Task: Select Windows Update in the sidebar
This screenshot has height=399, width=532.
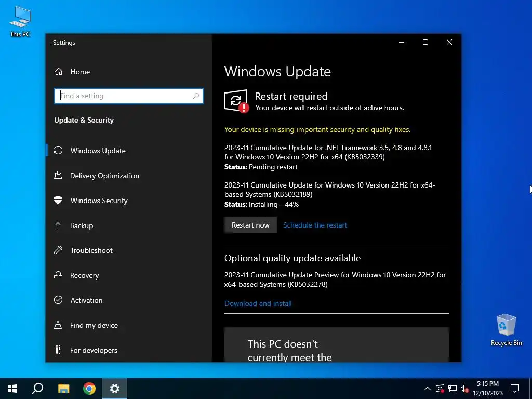Action: [129, 151]
